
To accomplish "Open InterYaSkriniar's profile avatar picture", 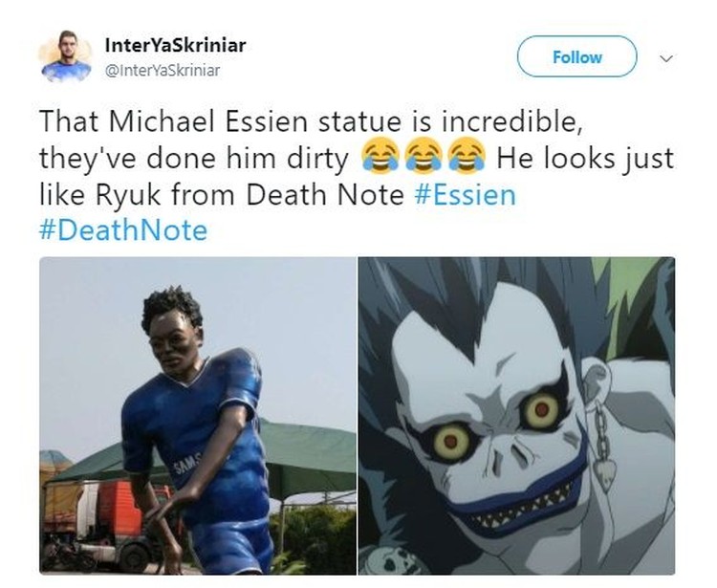I will point(66,56).
